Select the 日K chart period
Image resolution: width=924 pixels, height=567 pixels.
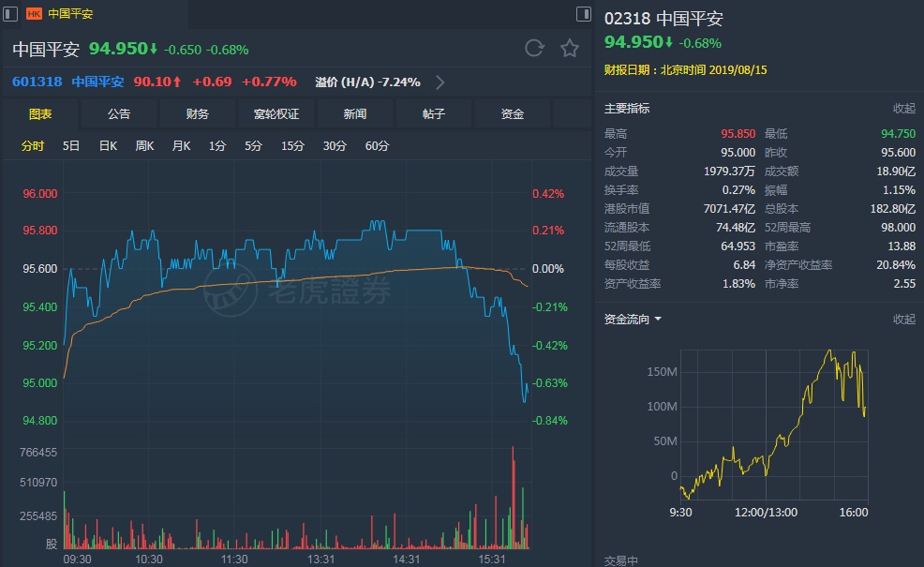point(108,146)
